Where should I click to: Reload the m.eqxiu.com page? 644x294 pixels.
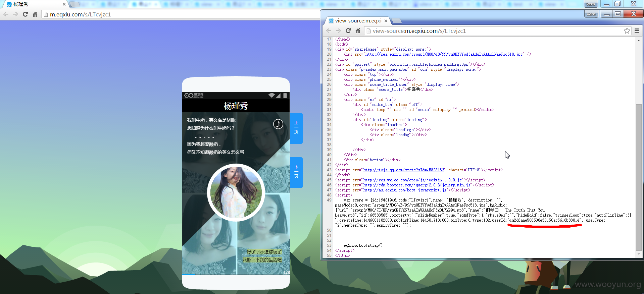click(25, 14)
